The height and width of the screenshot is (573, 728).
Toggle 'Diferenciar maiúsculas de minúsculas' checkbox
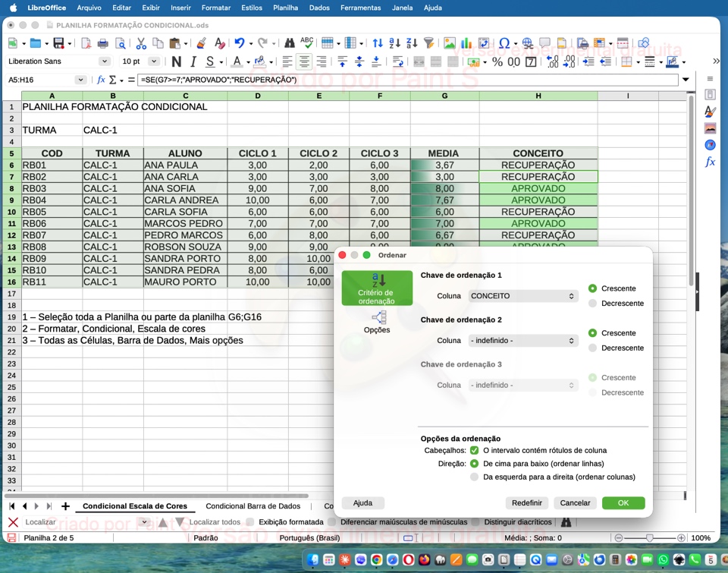332,522
